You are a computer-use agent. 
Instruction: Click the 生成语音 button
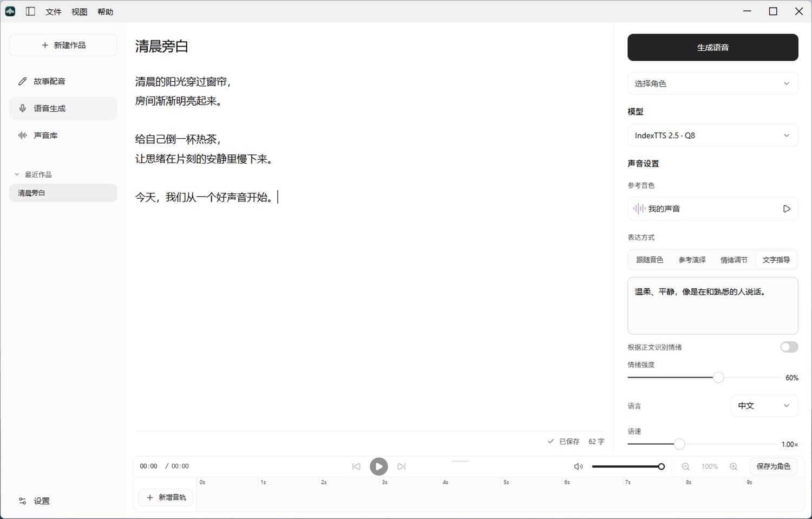click(x=712, y=48)
